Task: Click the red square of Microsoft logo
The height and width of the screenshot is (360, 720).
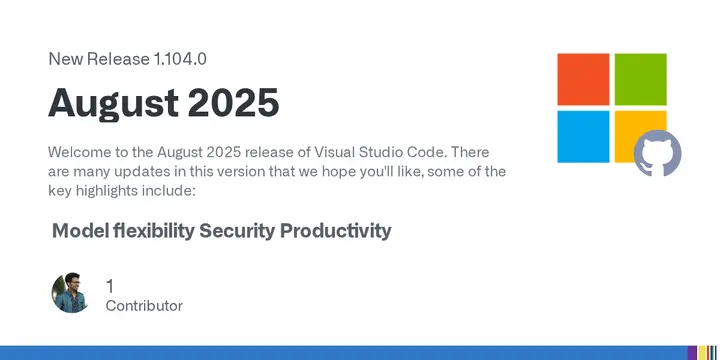Action: 583,79
